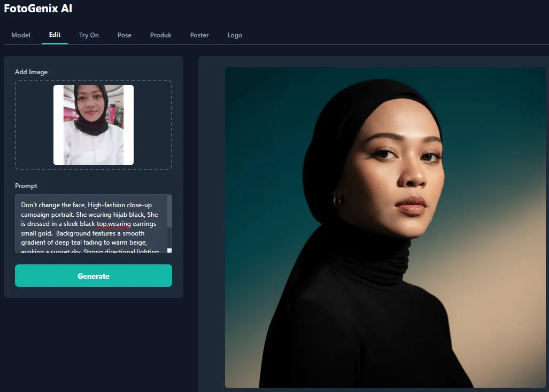The height and width of the screenshot is (392, 549).
Task: Switch to the Model tab
Action: pyautogui.click(x=20, y=35)
